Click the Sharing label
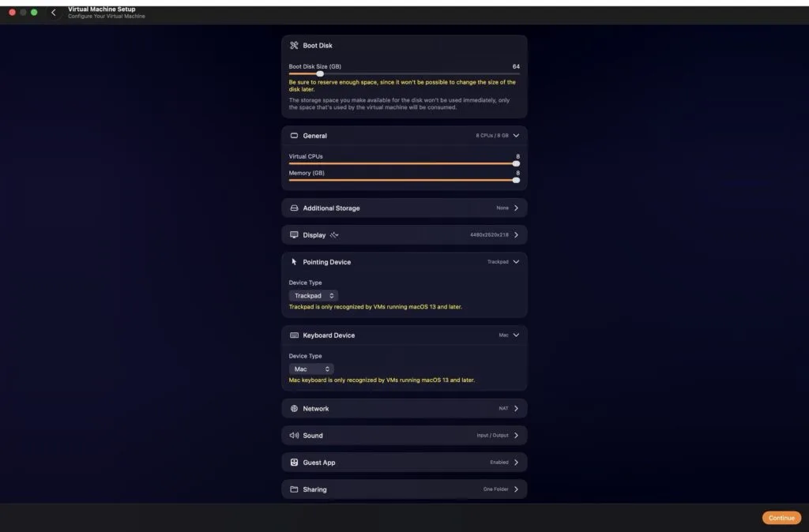Screen dimensions: 809x532 314,489
